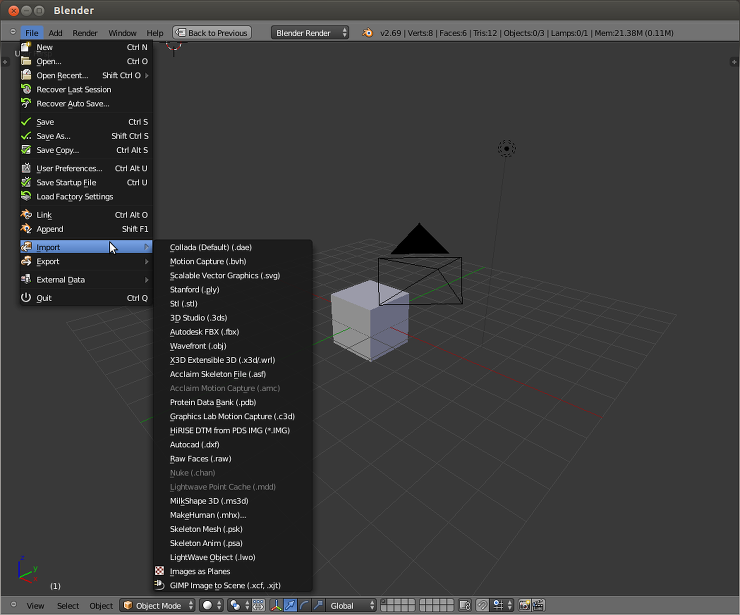Click the 3D manipulator axis icon
Screen dimensions: 740x615
pyautogui.click(x=276, y=606)
